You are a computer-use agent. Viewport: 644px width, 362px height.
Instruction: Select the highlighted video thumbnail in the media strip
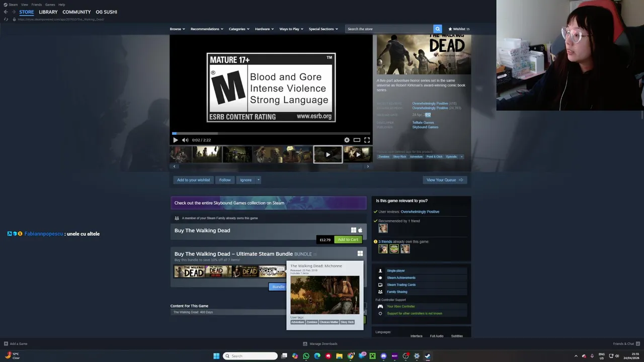[x=328, y=154]
